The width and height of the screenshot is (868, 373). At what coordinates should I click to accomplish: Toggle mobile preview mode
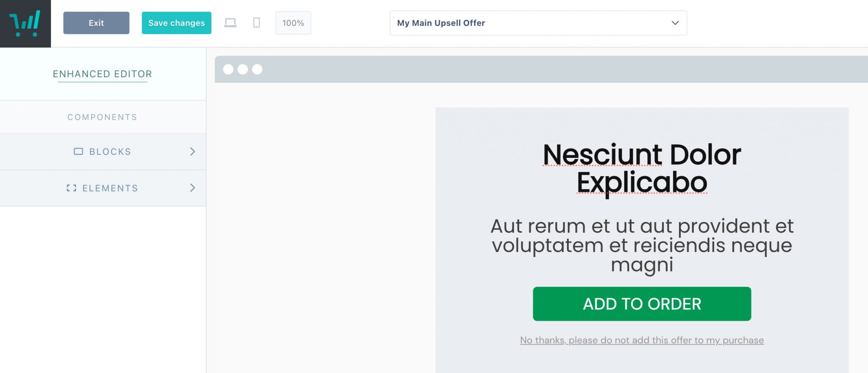coord(256,23)
